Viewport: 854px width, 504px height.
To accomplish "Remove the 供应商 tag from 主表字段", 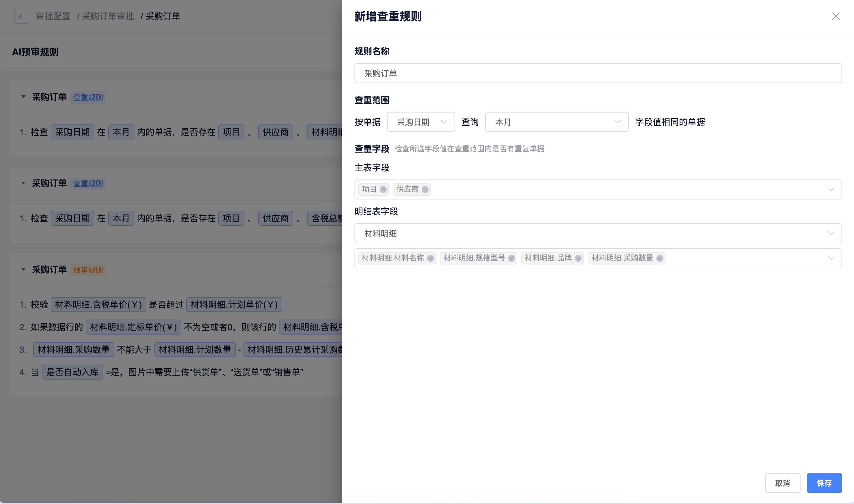I will coord(425,189).
